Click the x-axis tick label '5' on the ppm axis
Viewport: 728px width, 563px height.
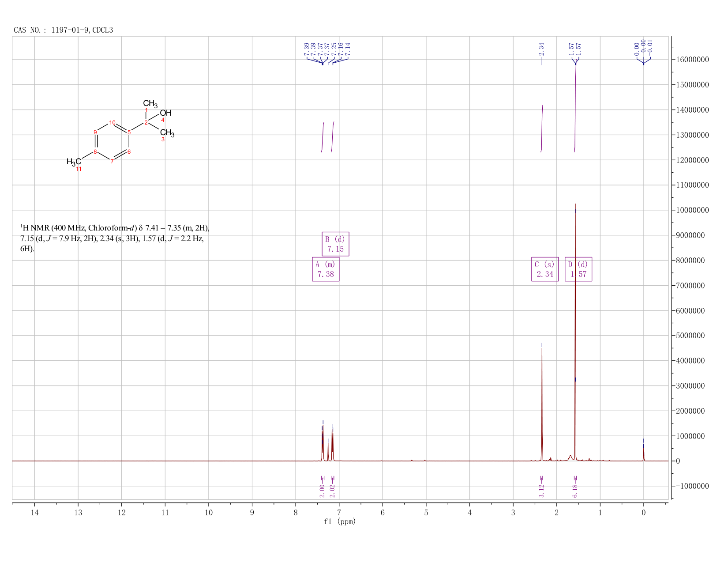pyautogui.click(x=426, y=513)
